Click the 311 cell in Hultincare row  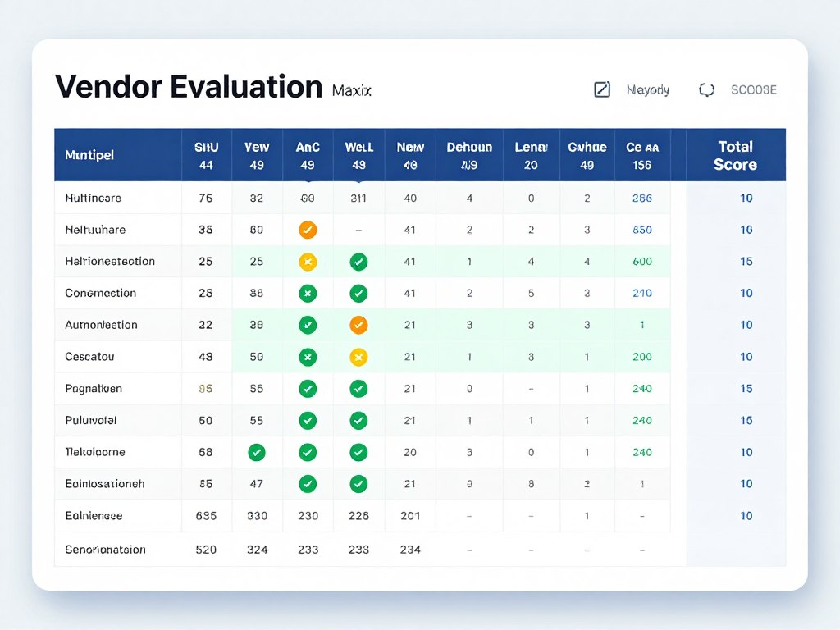point(358,199)
